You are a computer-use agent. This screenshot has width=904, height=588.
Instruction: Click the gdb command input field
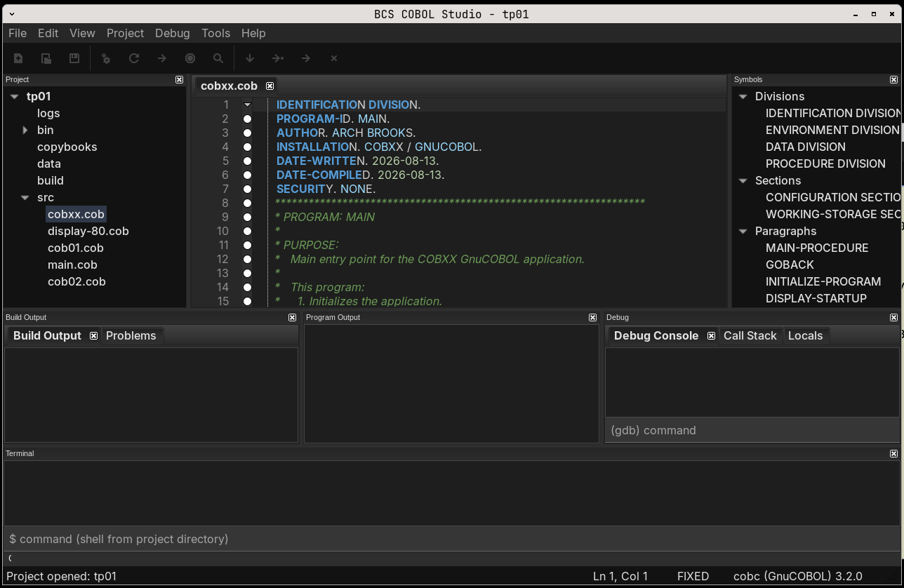tap(752, 430)
